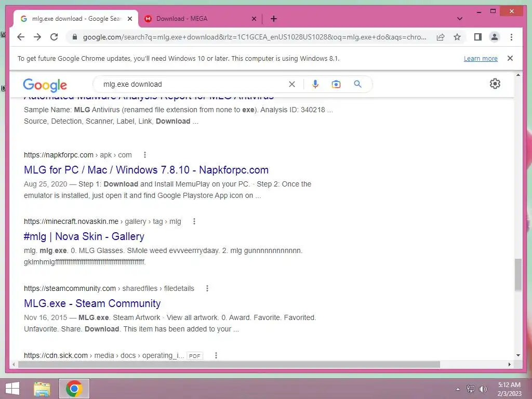Close the mlg.exe download Google Search tab
The image size is (532, 399).
coord(129,19)
